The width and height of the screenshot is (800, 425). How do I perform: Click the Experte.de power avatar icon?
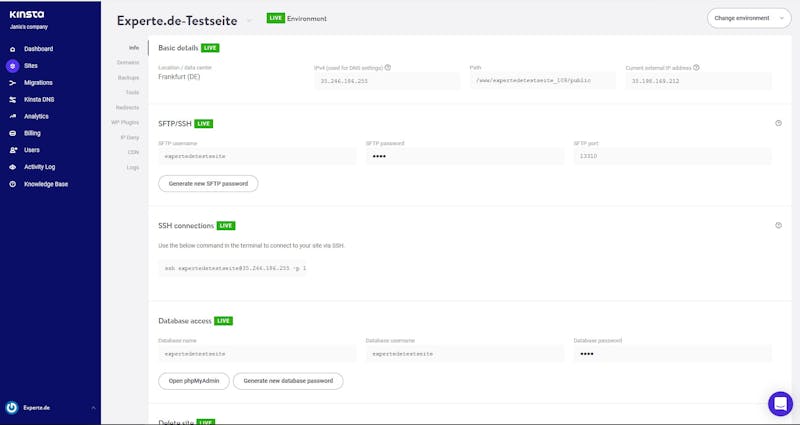coord(12,408)
